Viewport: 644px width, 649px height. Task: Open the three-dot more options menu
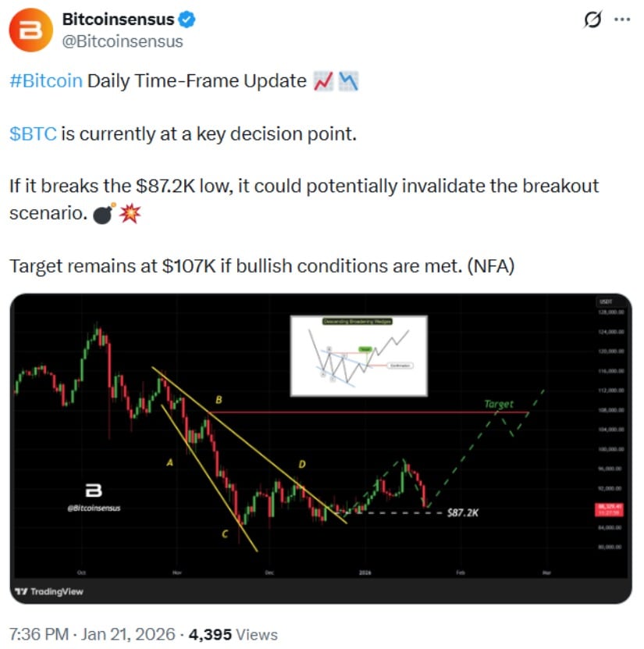(x=622, y=20)
